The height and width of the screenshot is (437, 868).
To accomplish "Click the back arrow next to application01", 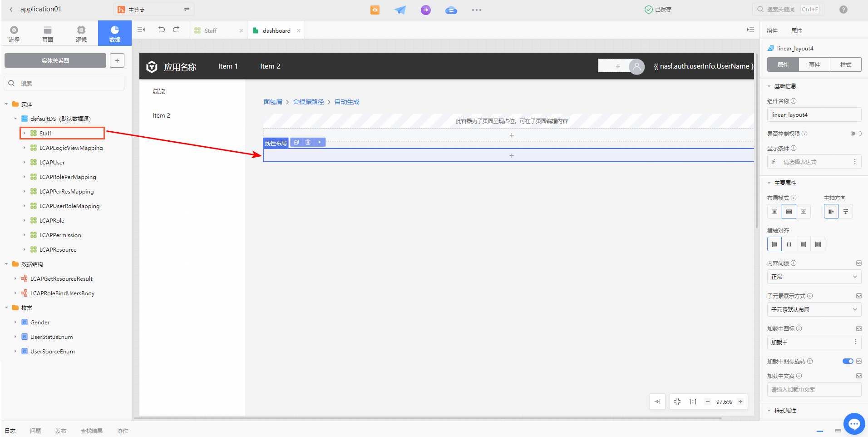I will tap(11, 9).
